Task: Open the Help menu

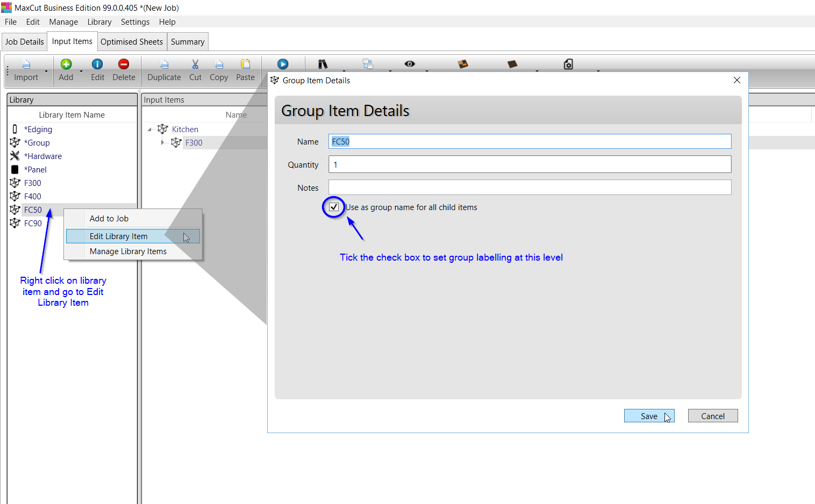Action: [167, 22]
